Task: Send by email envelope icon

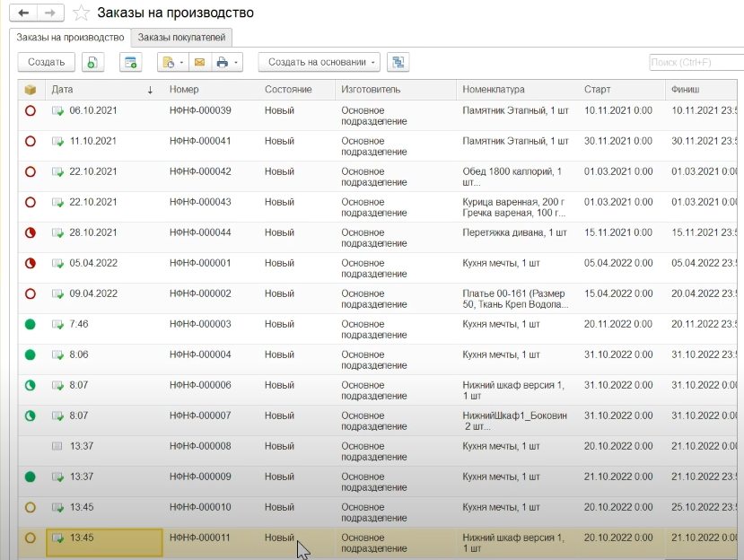Action: (200, 62)
